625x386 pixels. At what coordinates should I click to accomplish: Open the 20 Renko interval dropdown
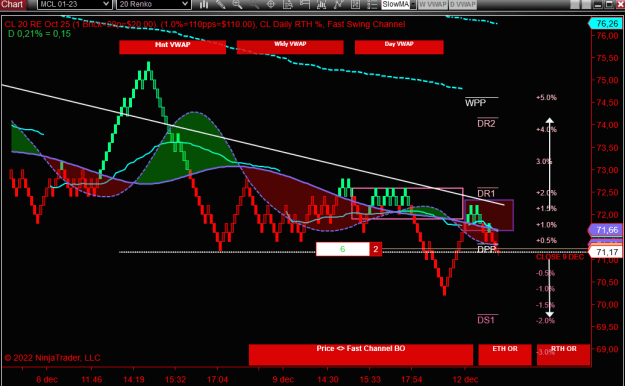[153, 4]
